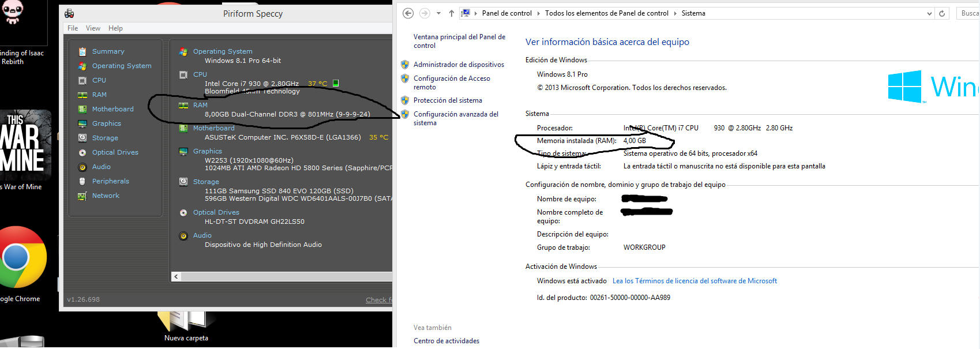
Task: Read Microsoft software license terms link
Action: click(x=694, y=281)
